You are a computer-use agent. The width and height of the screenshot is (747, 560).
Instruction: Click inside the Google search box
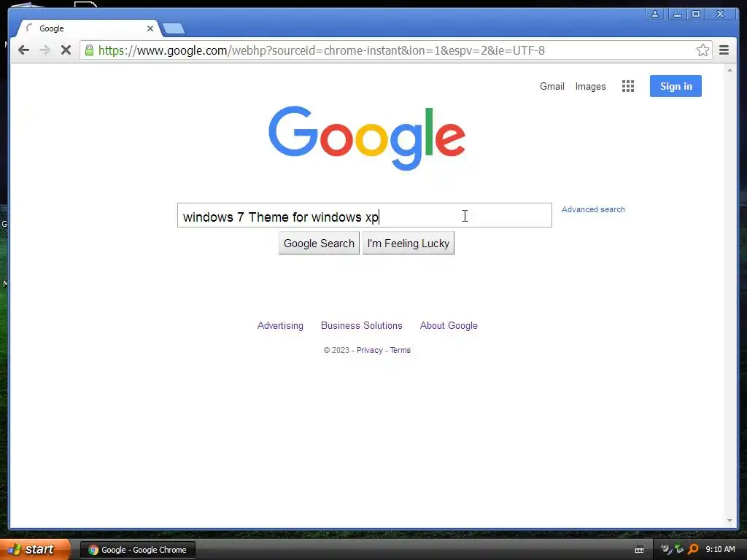coord(365,215)
